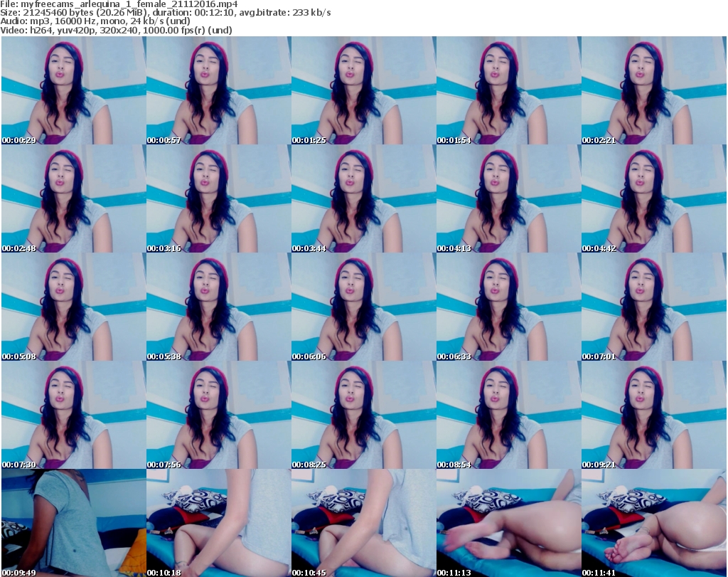Pick the 00:02:21 thumbnail
728x577 pixels.
click(654, 90)
